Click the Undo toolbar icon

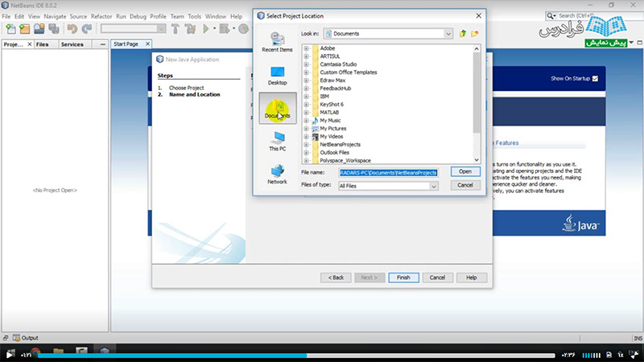click(72, 29)
